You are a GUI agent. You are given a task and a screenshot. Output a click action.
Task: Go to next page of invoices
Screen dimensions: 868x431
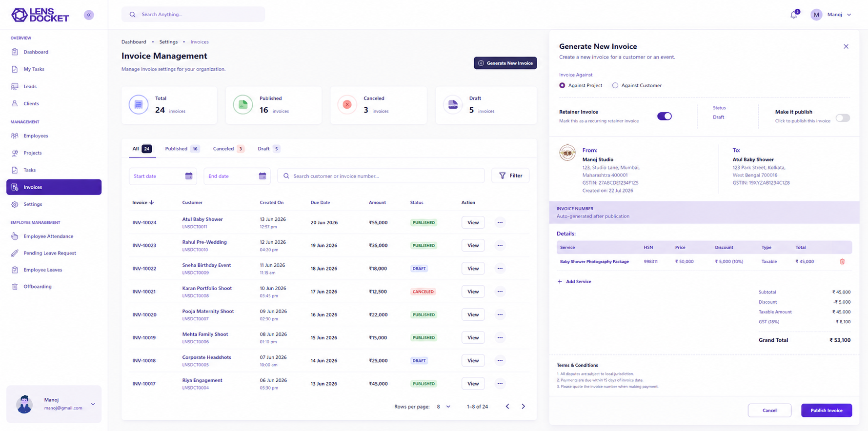coord(524,407)
